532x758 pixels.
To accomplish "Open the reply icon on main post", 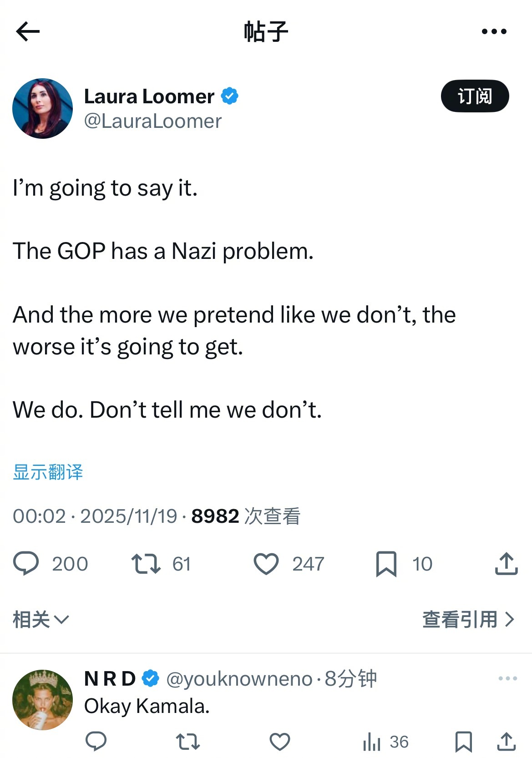I will click(26, 563).
